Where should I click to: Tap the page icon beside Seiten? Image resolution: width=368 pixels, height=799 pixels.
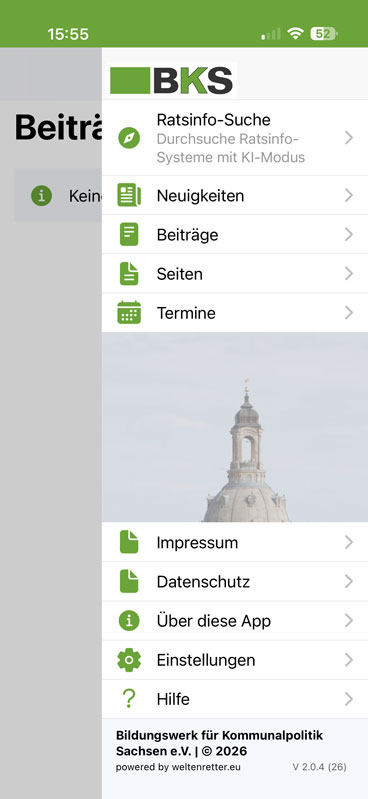tap(129, 274)
